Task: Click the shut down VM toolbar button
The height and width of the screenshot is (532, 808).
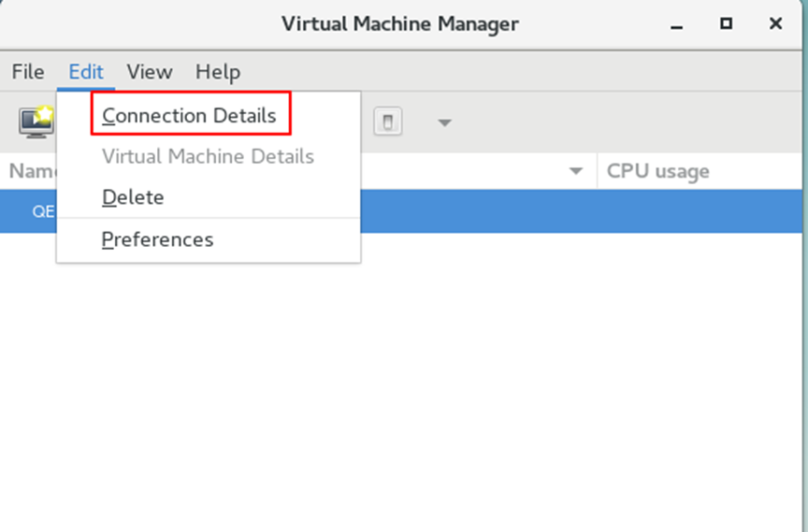Action: [x=388, y=122]
